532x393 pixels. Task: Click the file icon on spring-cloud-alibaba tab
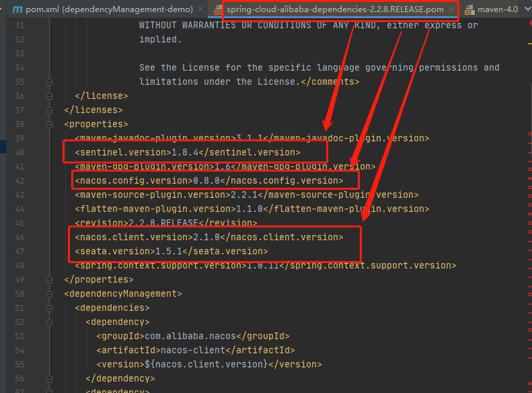(x=218, y=10)
